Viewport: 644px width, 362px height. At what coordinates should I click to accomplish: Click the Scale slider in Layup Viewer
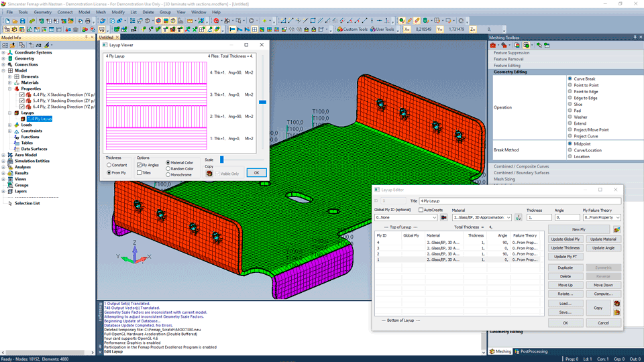222,160
